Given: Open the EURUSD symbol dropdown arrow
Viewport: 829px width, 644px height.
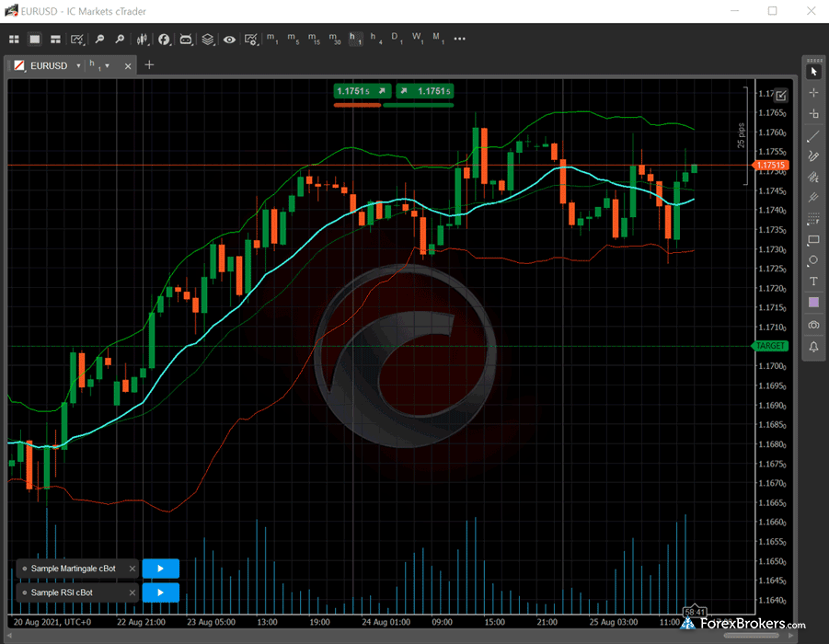Looking at the screenshot, I should 78,65.
